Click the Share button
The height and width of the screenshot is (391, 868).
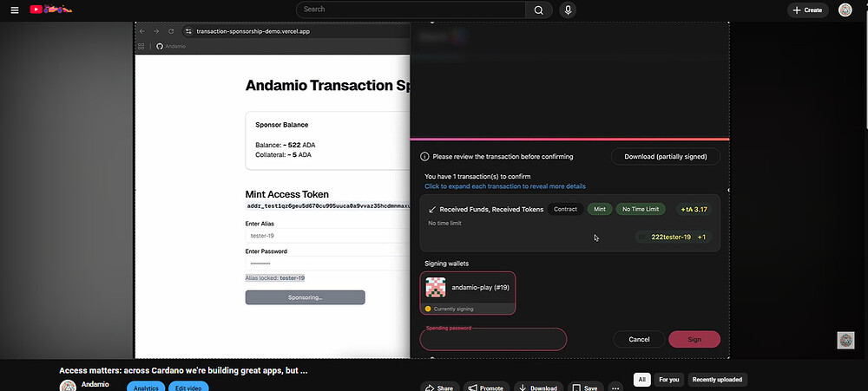click(439, 386)
